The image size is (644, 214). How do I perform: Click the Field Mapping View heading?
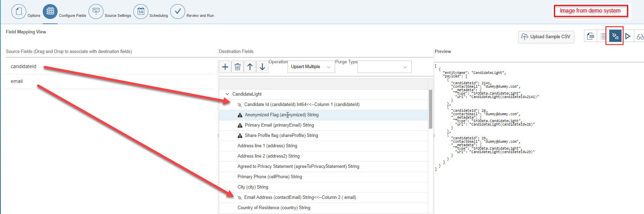coord(26,32)
